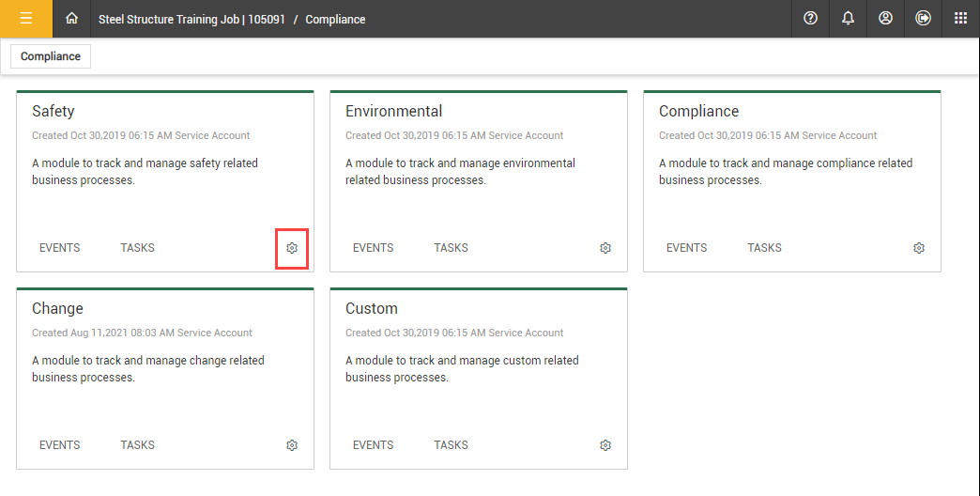
Task: Open EVENTS in the Change card
Action: tap(60, 445)
